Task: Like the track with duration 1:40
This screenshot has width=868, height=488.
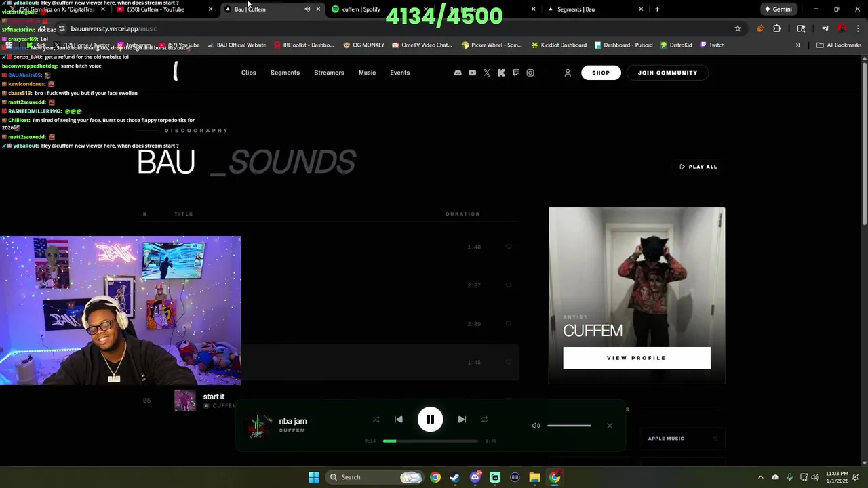Action: click(x=509, y=247)
